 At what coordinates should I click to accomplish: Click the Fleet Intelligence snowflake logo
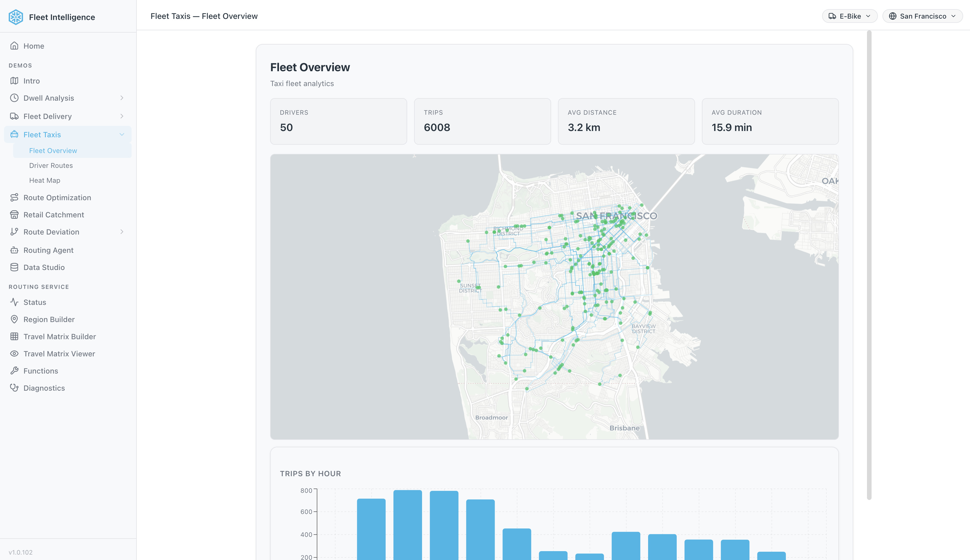[x=16, y=17]
